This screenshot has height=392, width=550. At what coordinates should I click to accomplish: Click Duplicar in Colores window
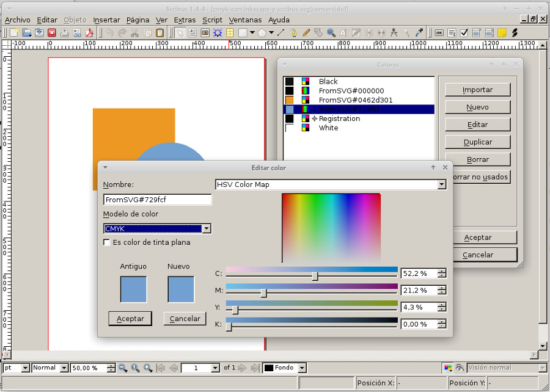(x=477, y=142)
